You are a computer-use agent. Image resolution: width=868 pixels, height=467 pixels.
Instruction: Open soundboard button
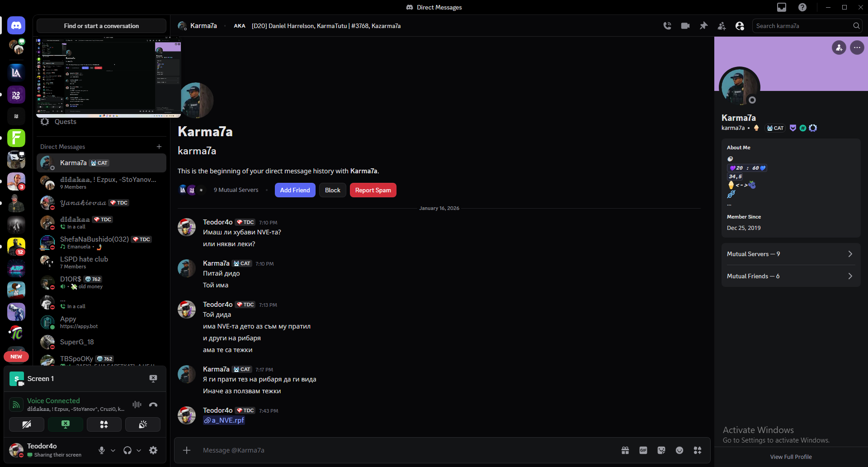tap(143, 424)
